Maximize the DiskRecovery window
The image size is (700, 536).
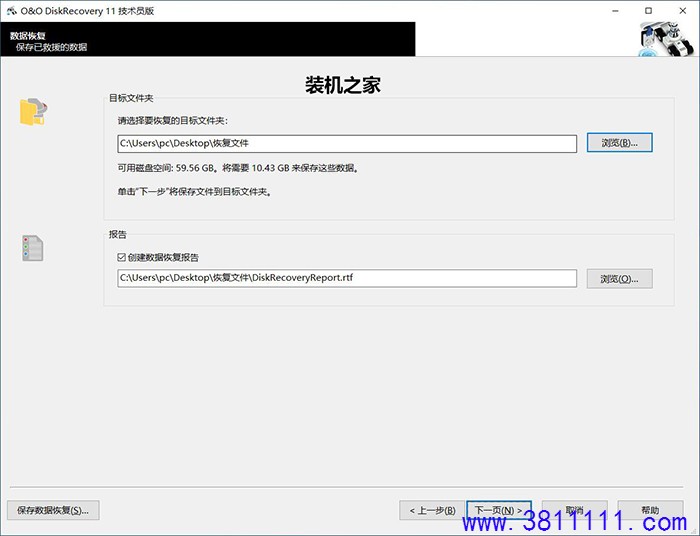point(649,11)
